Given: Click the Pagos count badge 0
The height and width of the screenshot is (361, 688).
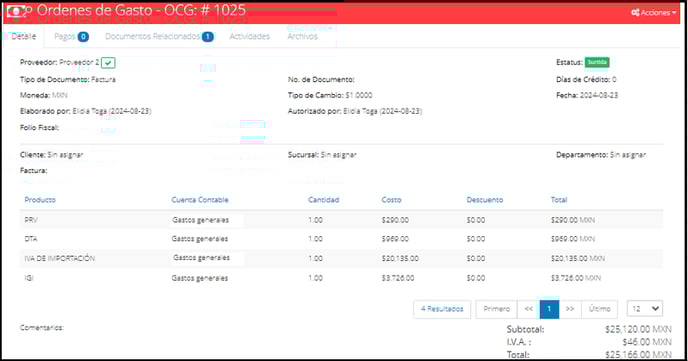Looking at the screenshot, I should pos(83,37).
